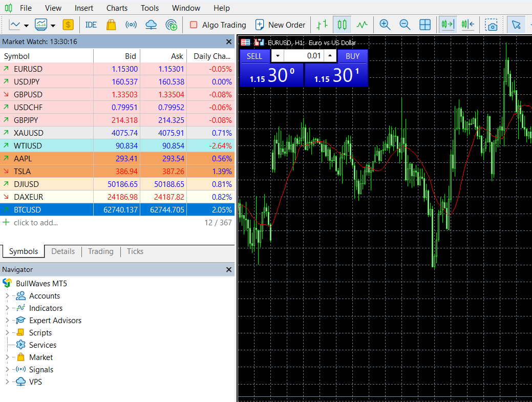Open the Charts menu
The image size is (532, 402).
coord(117,8)
